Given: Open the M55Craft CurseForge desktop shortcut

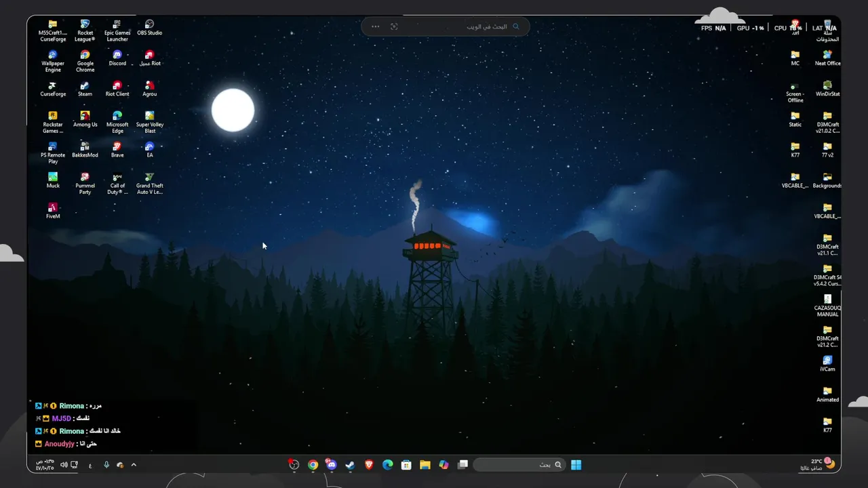Looking at the screenshot, I should [53, 30].
